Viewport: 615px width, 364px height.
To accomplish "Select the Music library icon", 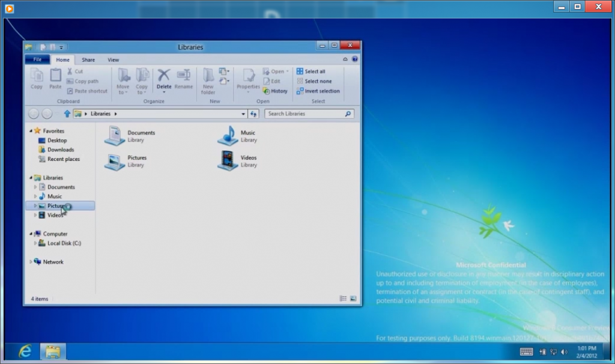I will (228, 136).
